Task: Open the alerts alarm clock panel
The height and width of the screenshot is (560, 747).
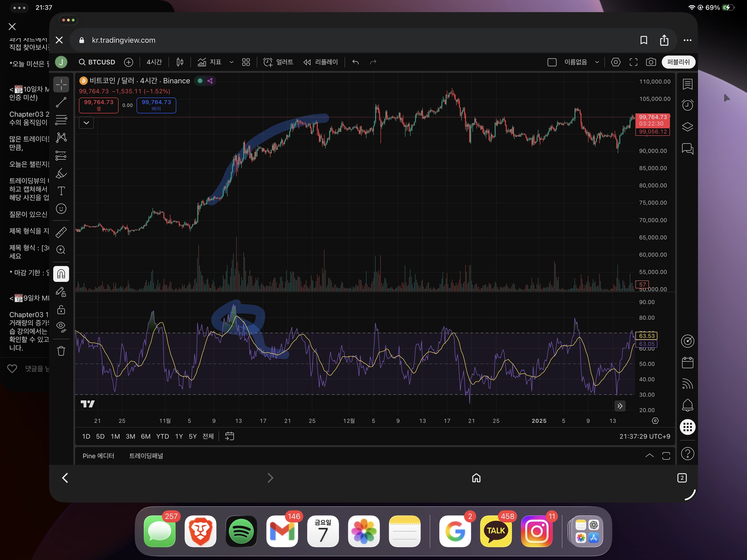Action: coord(687,105)
